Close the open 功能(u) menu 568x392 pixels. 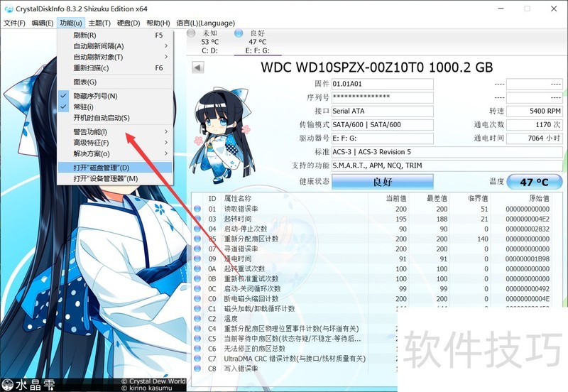(70, 23)
